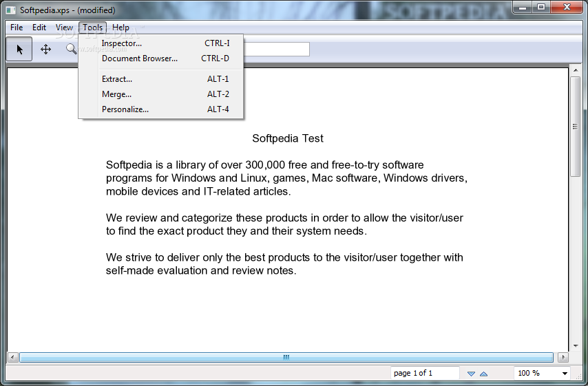Choose Extract... from Tools menu
The height and width of the screenshot is (386, 588).
click(x=161, y=79)
